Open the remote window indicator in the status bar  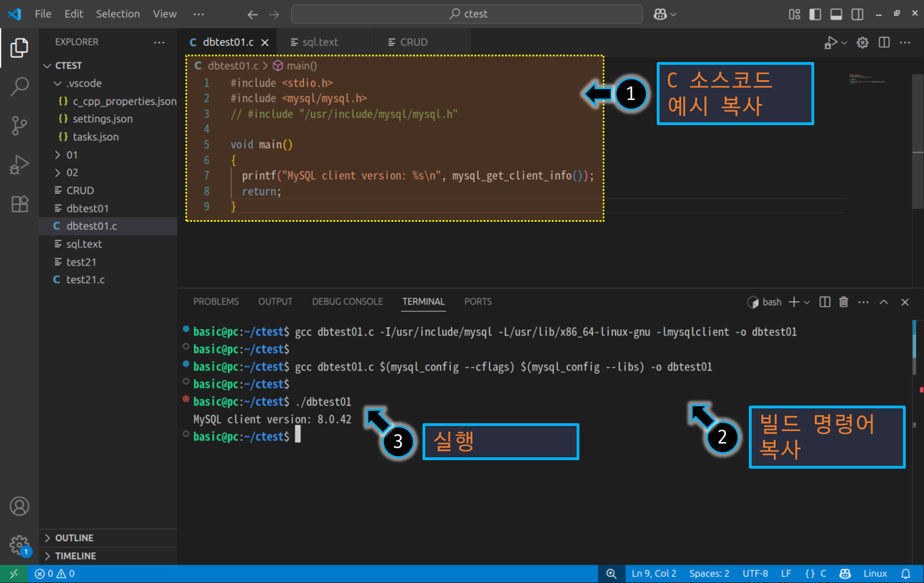click(x=14, y=574)
